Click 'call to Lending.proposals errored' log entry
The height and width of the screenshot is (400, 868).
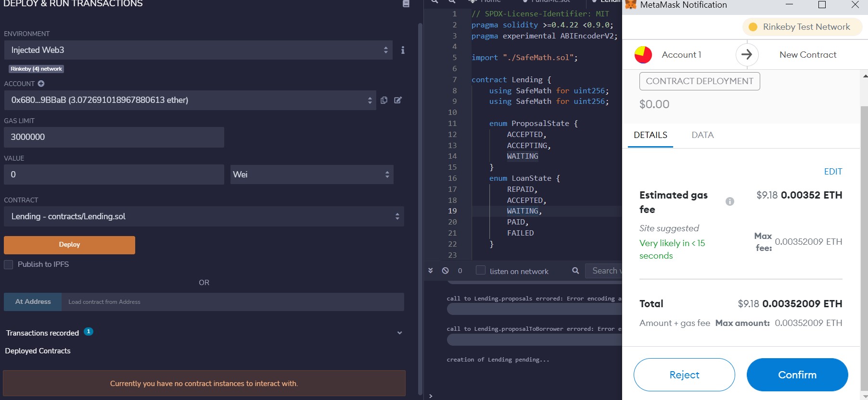[x=534, y=299]
